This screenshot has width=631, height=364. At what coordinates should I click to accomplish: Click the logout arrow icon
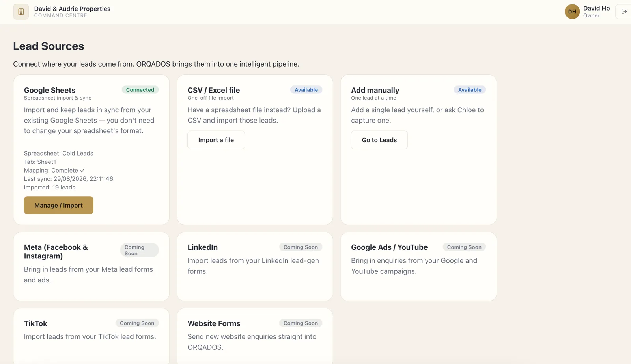click(x=624, y=11)
